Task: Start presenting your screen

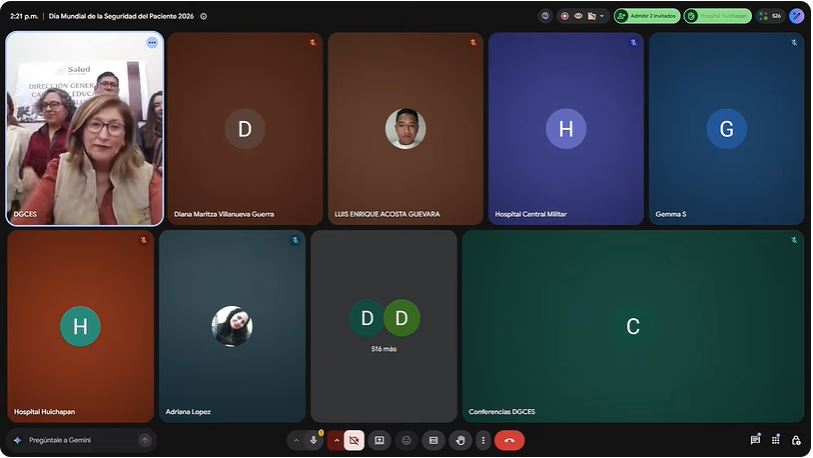Action: coord(380,440)
